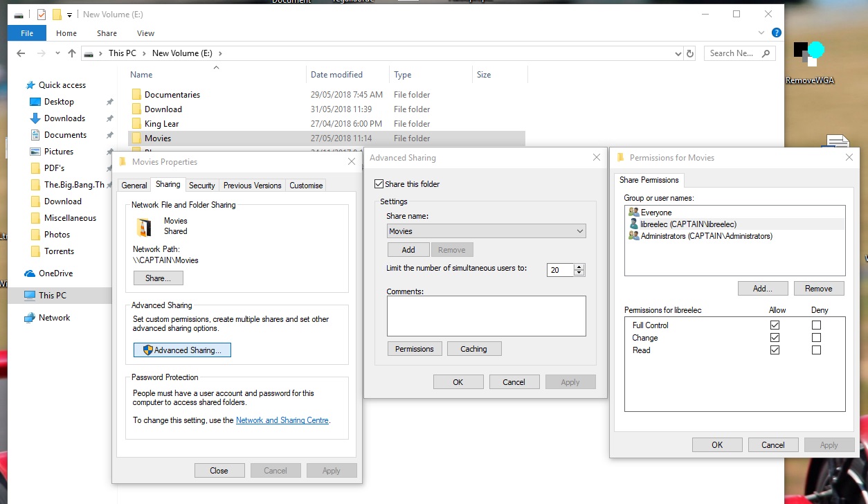The height and width of the screenshot is (504, 868).
Task: Click the blue help question mark icon
Action: click(777, 33)
